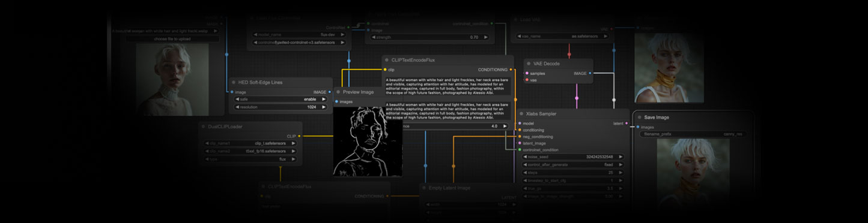Decrease resolution with the left arrow in HED node

tap(238, 107)
